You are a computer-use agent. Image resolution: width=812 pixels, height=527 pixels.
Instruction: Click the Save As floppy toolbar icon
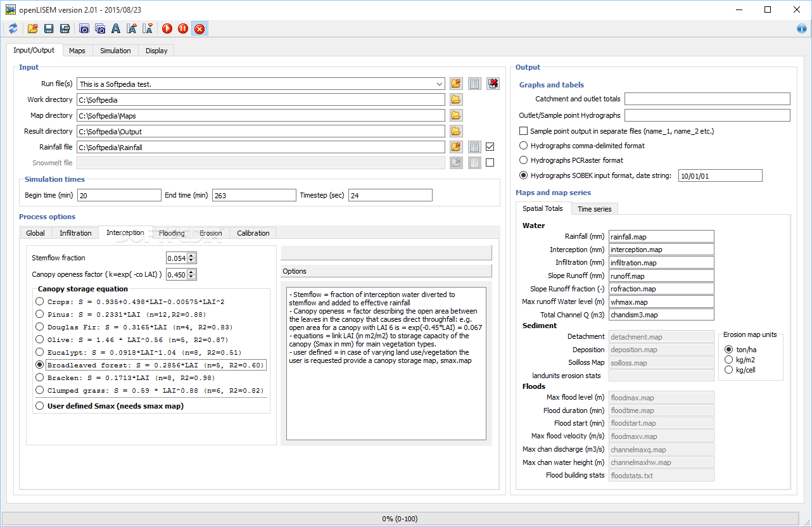(x=65, y=29)
